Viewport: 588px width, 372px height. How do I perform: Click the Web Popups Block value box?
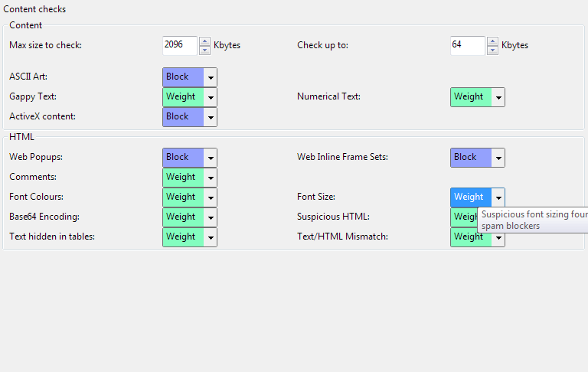[182, 158]
